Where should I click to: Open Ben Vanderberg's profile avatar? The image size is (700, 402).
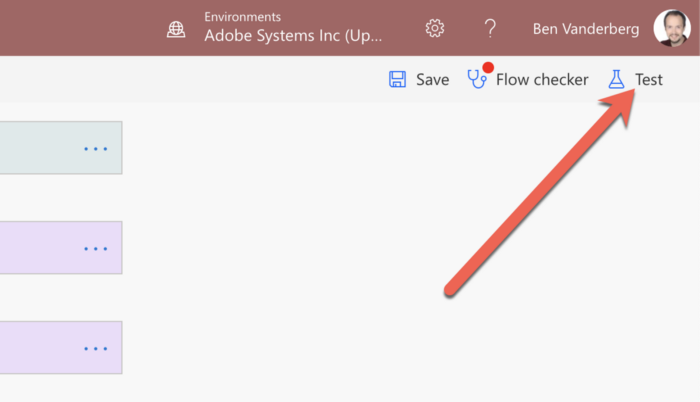671,28
